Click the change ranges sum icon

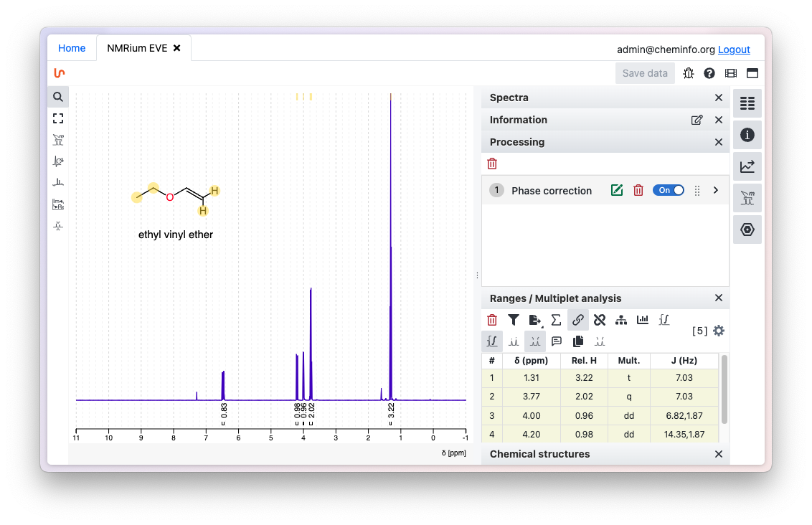click(556, 320)
